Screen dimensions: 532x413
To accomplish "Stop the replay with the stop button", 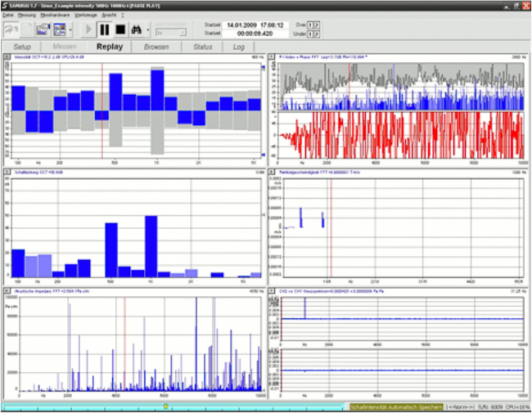I will click(120, 29).
